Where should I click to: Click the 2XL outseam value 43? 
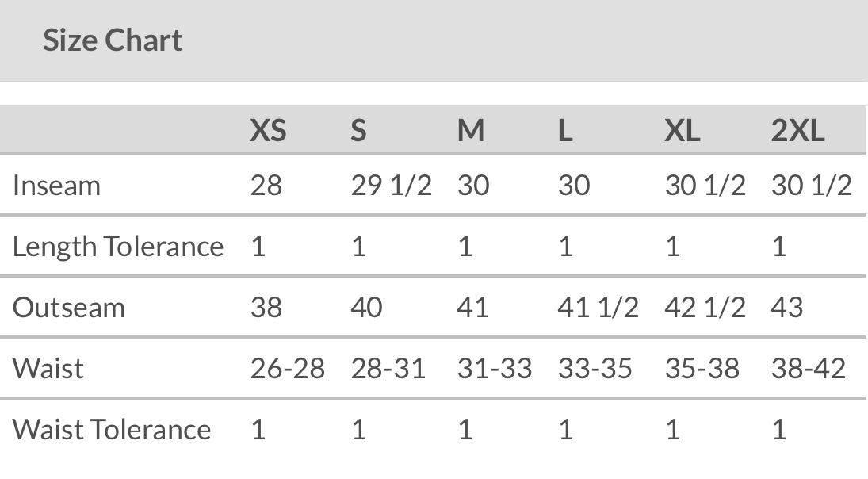tap(786, 308)
